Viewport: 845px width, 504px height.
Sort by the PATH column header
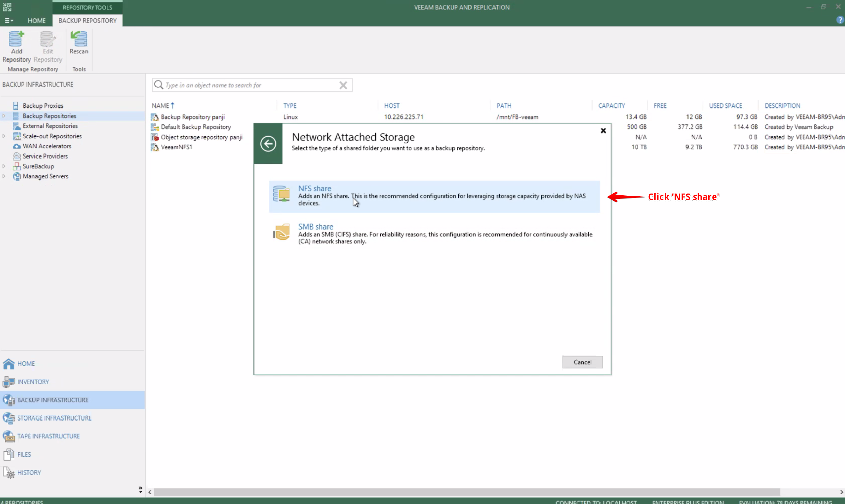504,105
